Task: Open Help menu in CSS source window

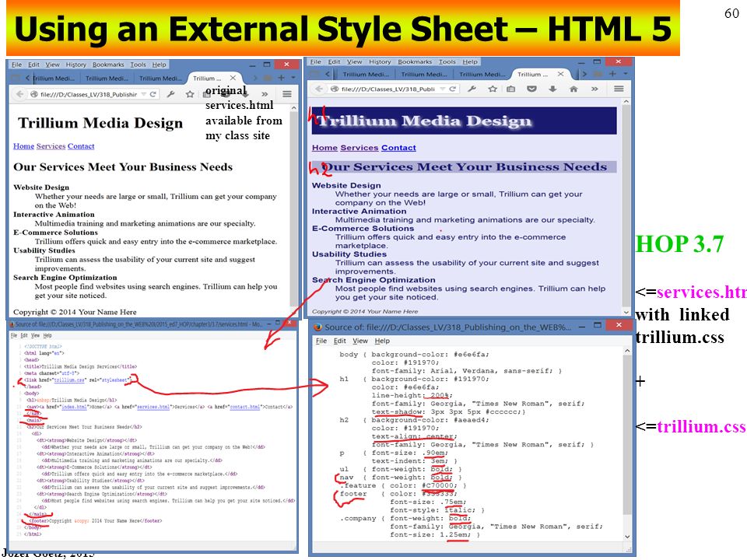Action: pos(382,341)
